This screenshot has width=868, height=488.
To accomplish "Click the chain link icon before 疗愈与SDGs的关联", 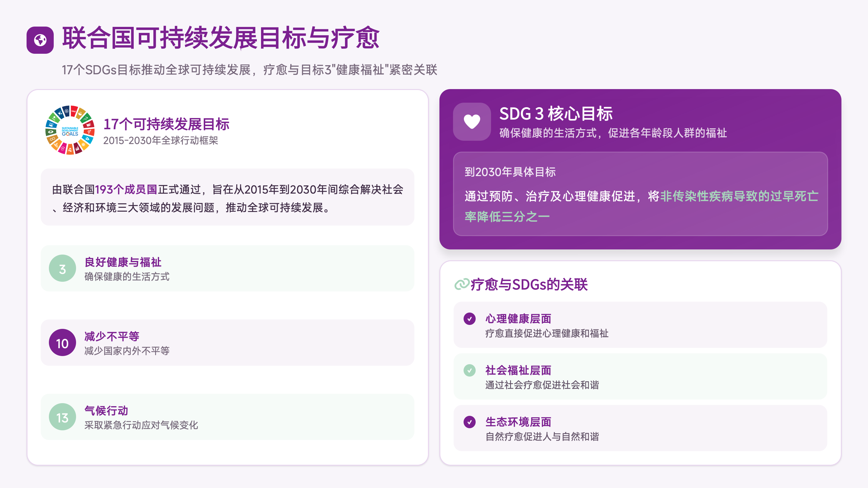I will click(462, 284).
